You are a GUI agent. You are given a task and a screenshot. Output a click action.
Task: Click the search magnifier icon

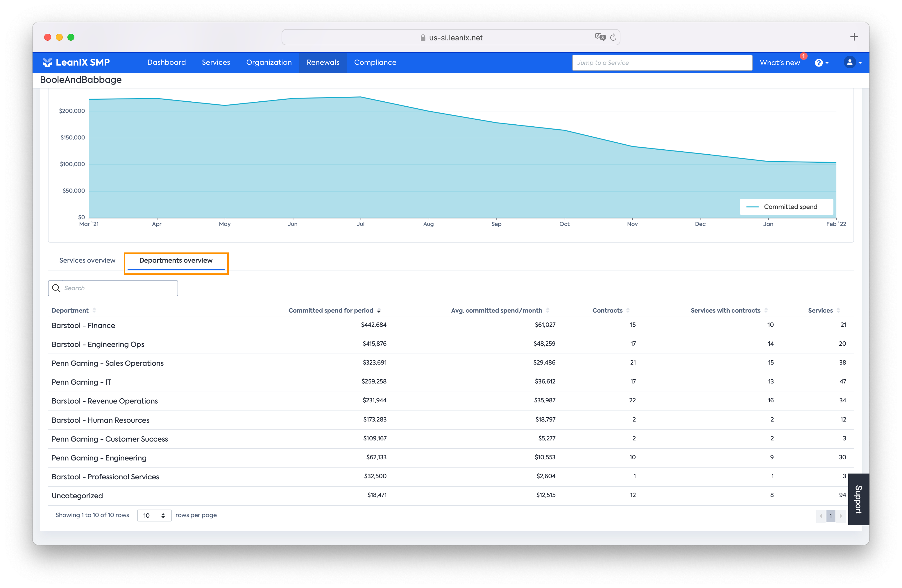[56, 288]
